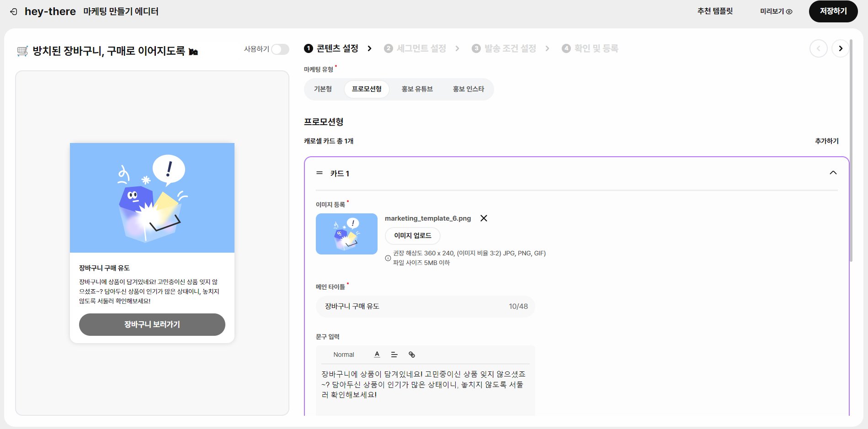Click the 추가하기 link for carousel cards
Screen dimensions: 868x429
coord(826,141)
